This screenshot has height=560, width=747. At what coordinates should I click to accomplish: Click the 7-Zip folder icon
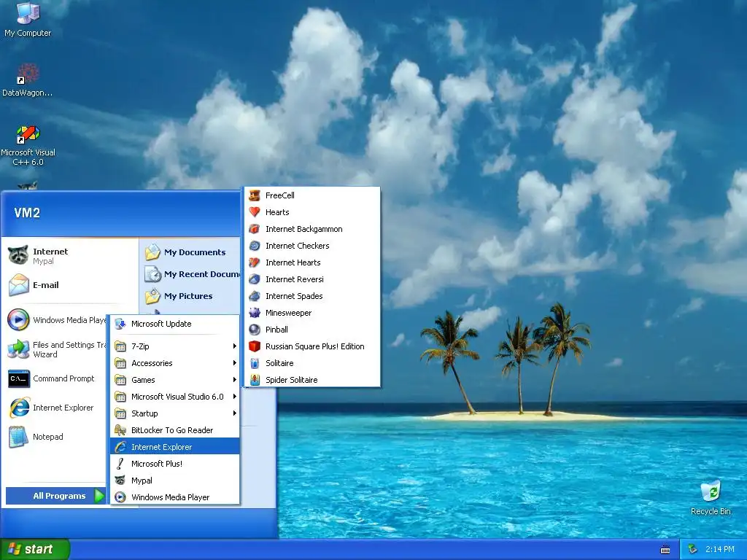120,346
